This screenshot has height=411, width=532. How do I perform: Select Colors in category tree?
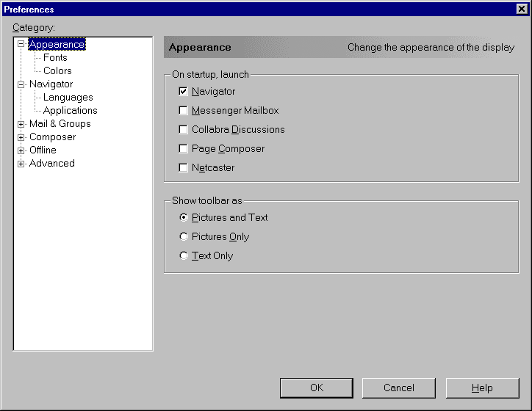(x=57, y=71)
